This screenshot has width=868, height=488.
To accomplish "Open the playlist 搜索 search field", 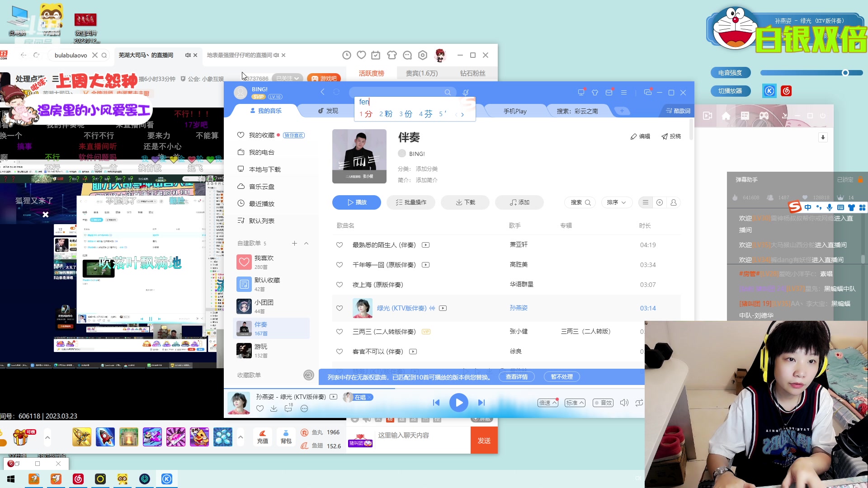I will pos(580,202).
